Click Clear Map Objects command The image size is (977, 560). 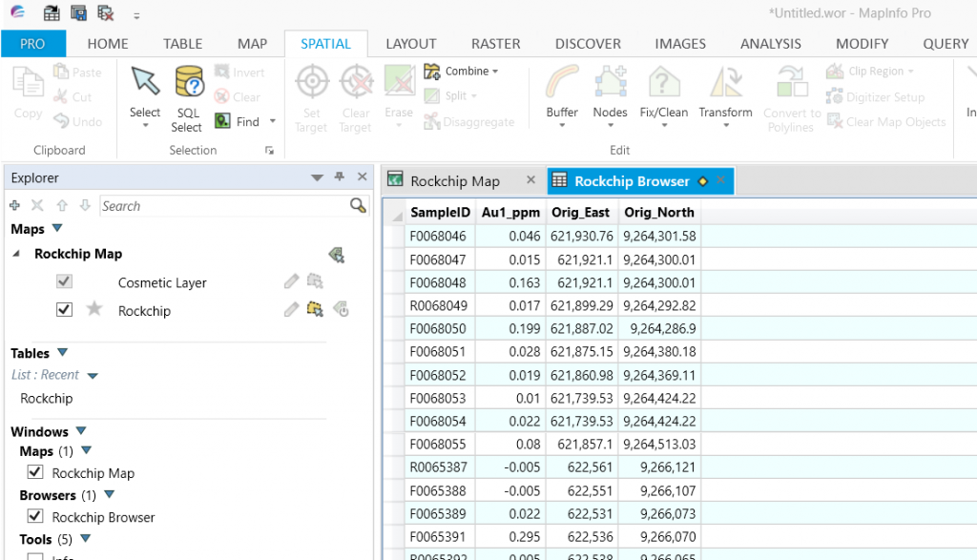tap(885, 121)
